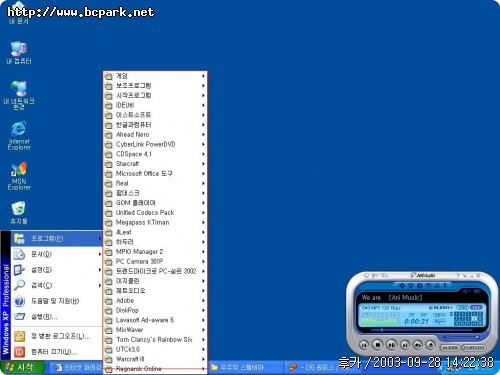Screen dimensions: 500x375
Task: Open the Real program folder
Action: pos(155,183)
